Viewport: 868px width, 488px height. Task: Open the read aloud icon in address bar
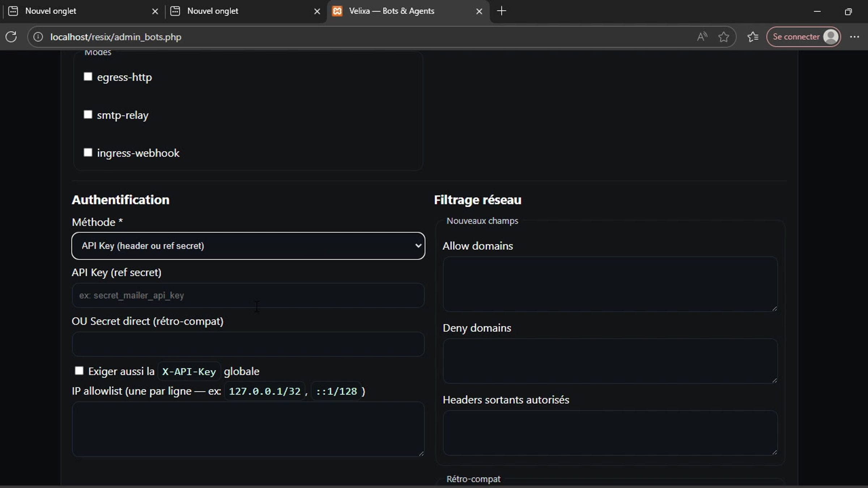pos(702,37)
